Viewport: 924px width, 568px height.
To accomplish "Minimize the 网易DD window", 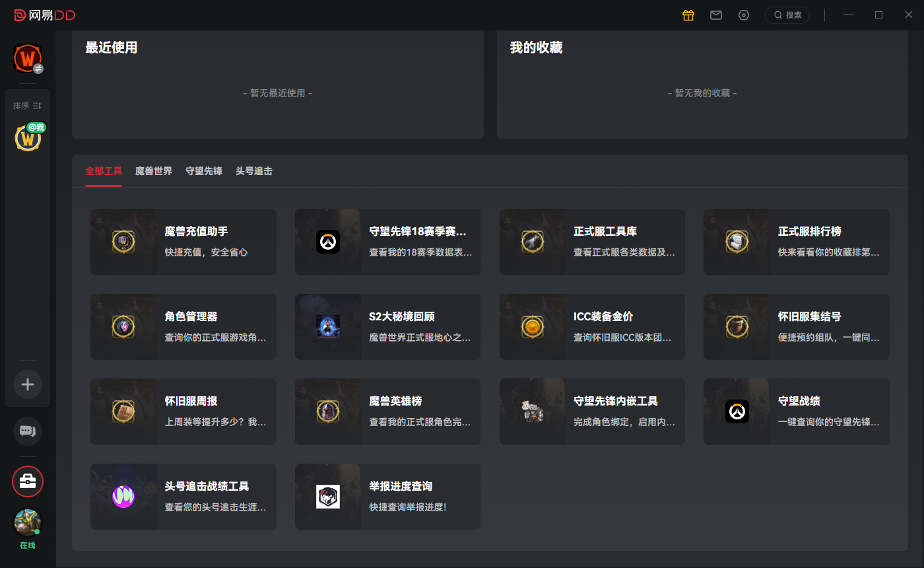I will point(849,15).
